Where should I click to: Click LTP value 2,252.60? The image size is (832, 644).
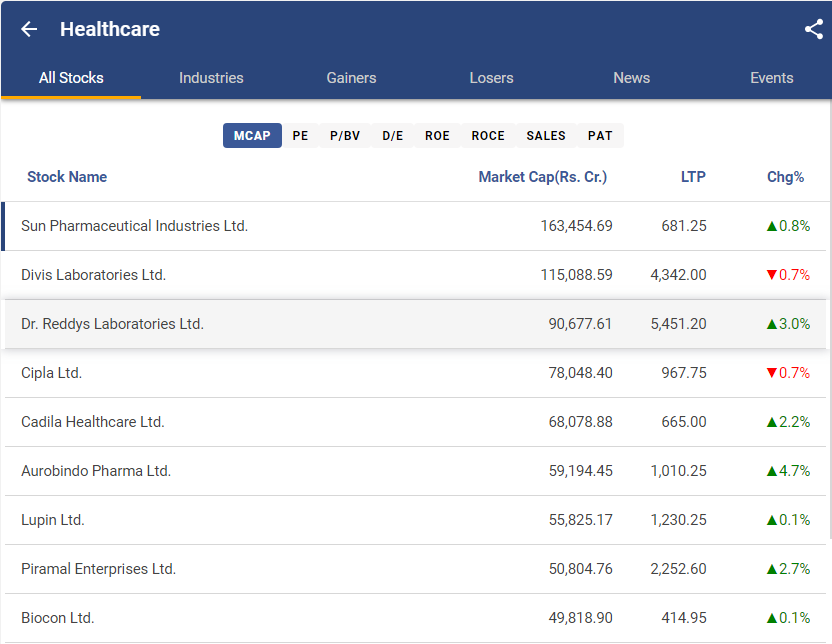679,569
